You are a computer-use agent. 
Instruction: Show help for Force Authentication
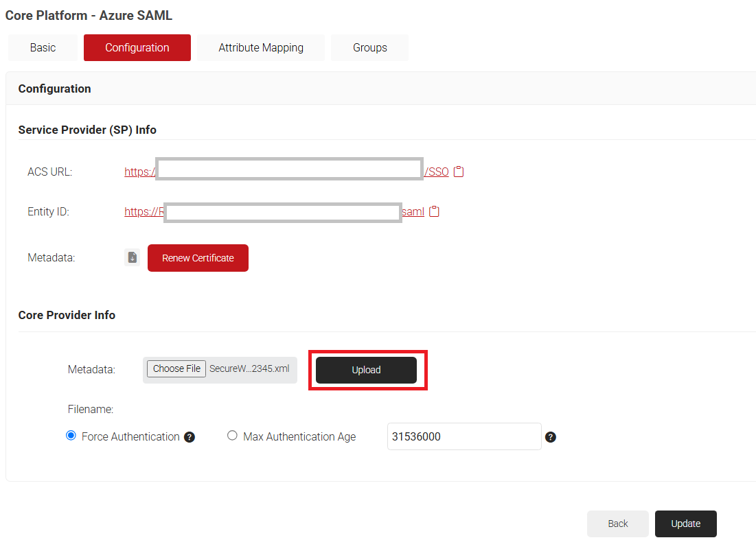pyautogui.click(x=190, y=437)
